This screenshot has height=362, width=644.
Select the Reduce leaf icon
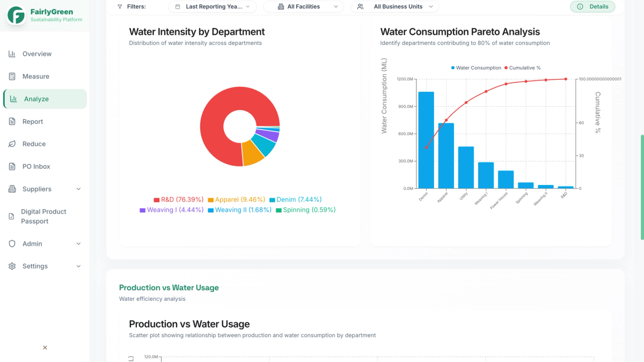tap(12, 144)
